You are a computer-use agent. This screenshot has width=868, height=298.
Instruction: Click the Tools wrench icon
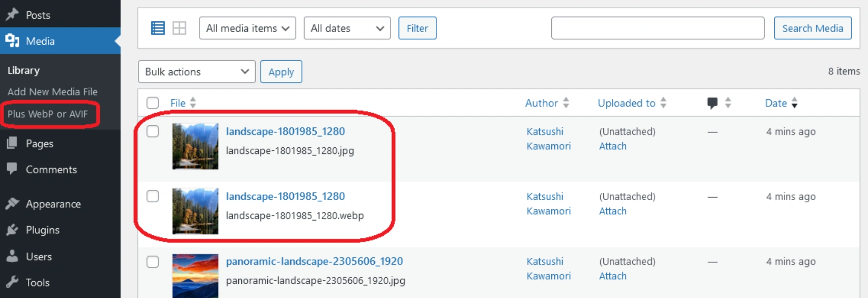pos(12,282)
